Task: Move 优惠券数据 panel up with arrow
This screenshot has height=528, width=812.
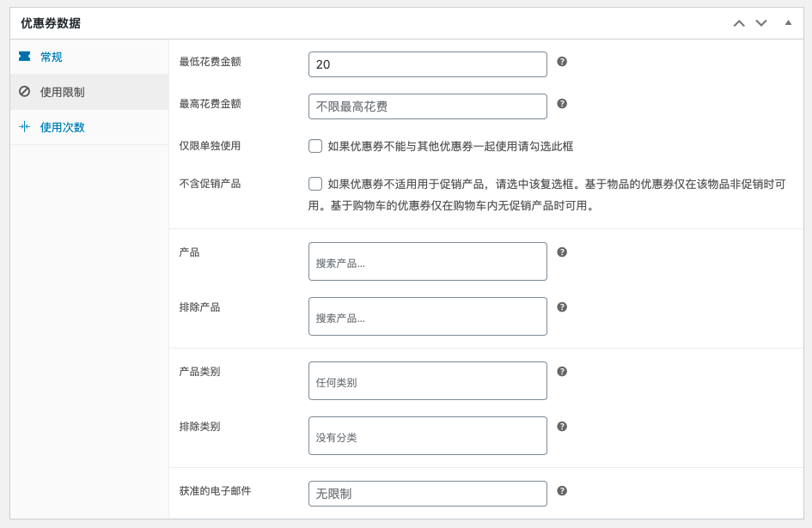Action: point(739,23)
